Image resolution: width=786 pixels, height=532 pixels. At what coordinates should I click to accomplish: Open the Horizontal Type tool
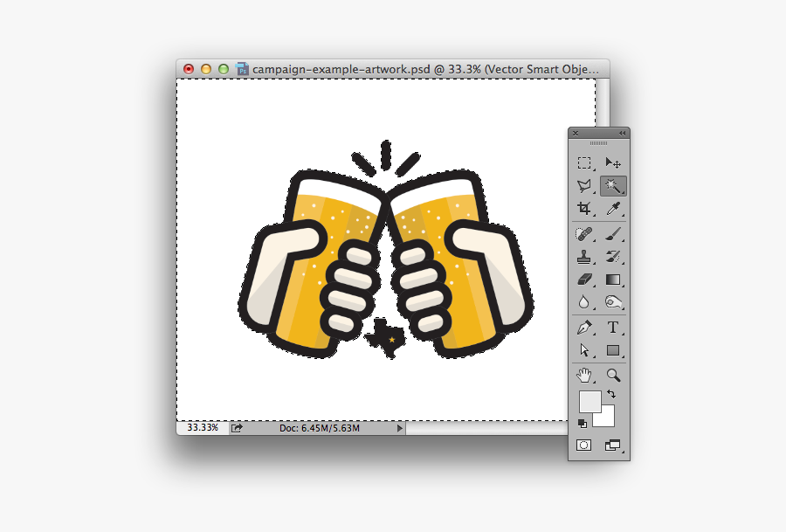pos(612,328)
